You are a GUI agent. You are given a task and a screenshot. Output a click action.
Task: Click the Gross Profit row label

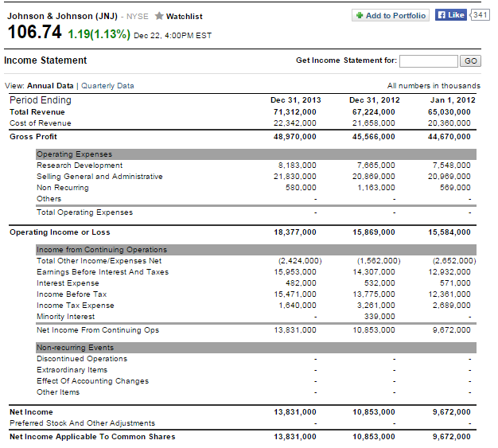coord(33,137)
